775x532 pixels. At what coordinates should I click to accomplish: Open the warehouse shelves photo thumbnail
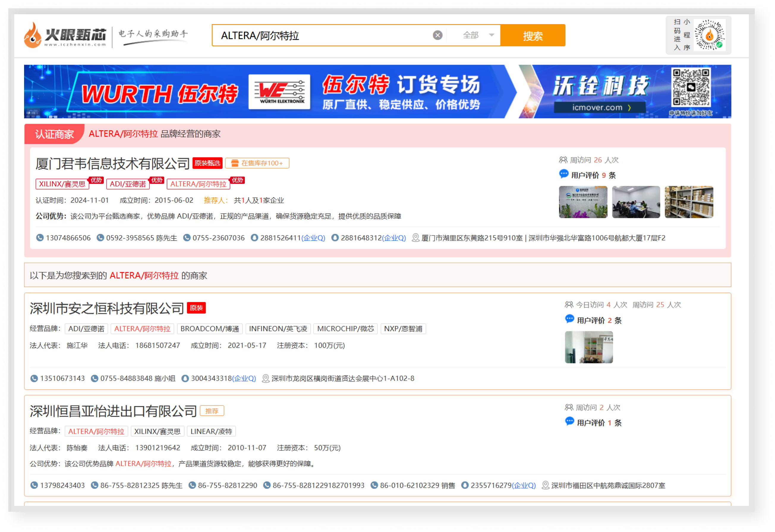pos(689,202)
